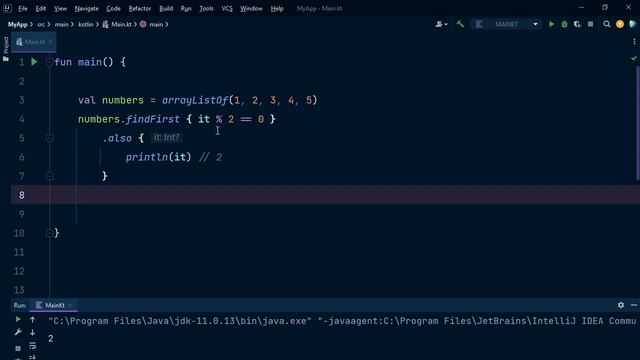
Task: Open the Navigate menu
Action: click(x=87, y=8)
